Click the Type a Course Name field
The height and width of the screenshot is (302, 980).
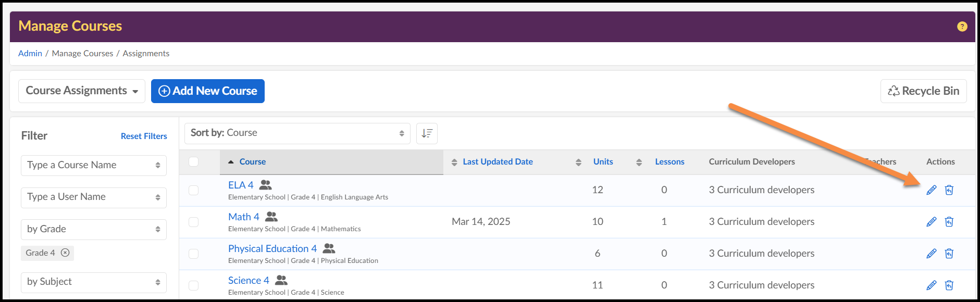[x=94, y=166]
